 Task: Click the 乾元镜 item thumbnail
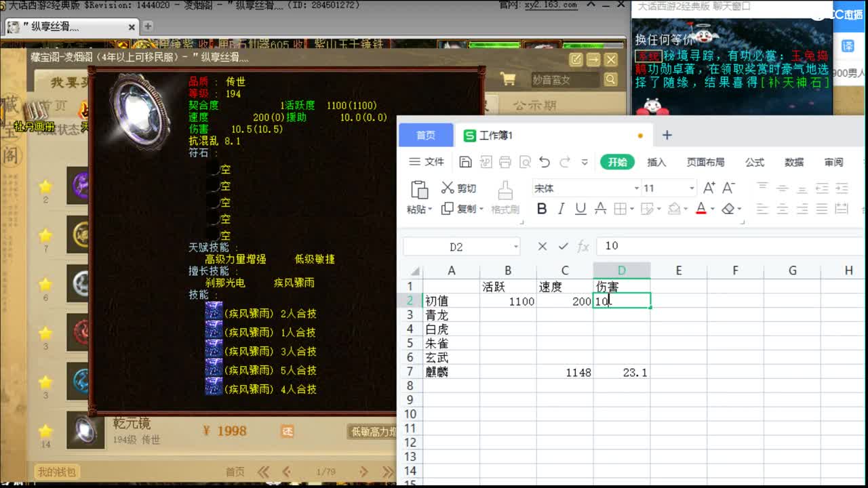pos(85,430)
